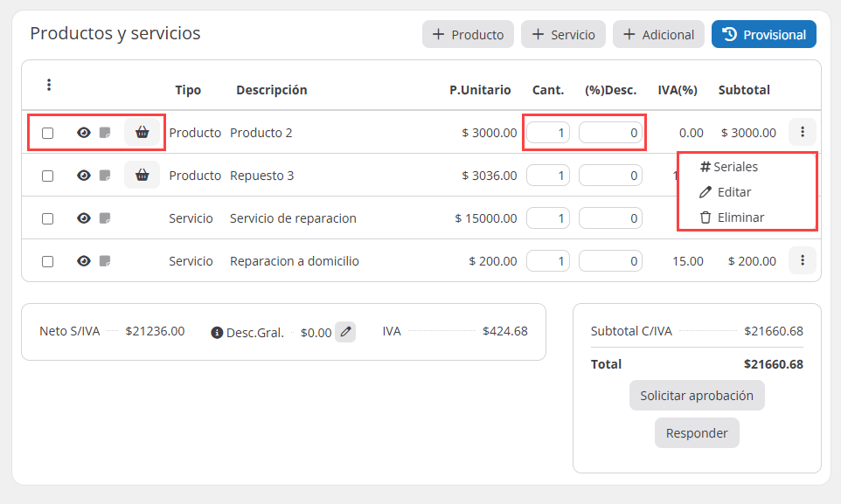841x504 pixels.
Task: Add a new item with Servicio button
Action: 563,35
